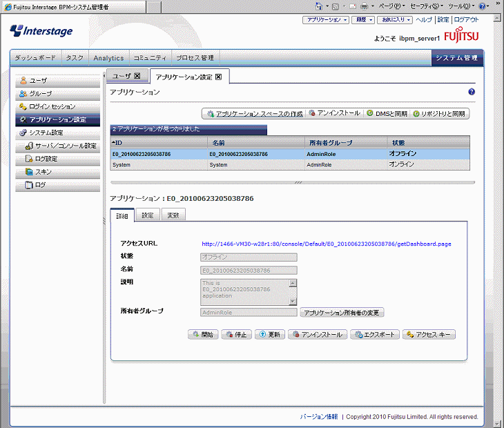This screenshot has width=504, height=428.
Task: Click the horizontal splitter handle below table
Action: (x=298, y=182)
